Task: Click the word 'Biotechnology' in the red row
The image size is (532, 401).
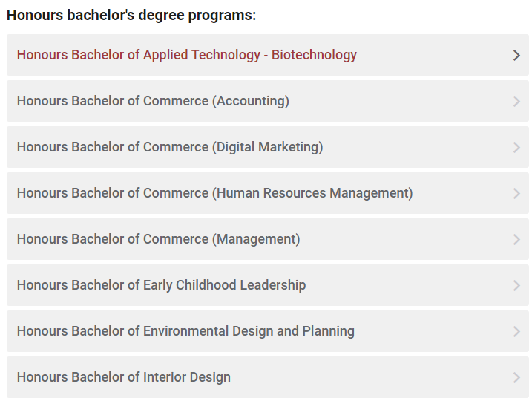Action: (314, 55)
